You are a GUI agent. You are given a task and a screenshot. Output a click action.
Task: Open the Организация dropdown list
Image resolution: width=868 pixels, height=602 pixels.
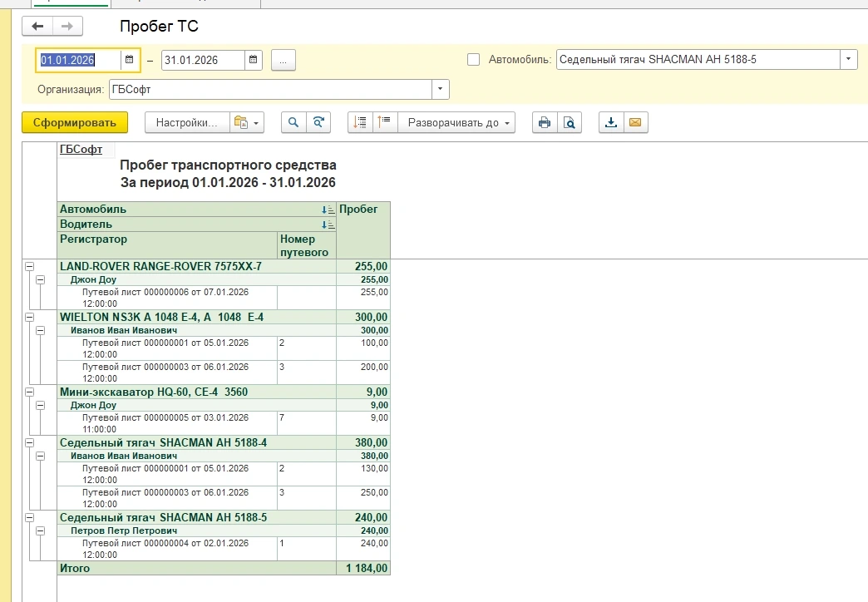[440, 89]
